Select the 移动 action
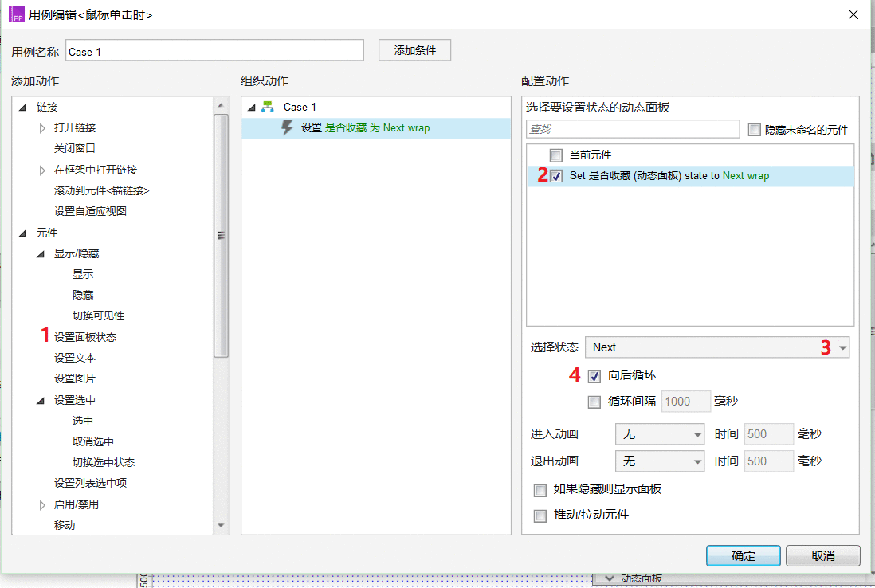The width and height of the screenshot is (875, 588). click(x=65, y=526)
